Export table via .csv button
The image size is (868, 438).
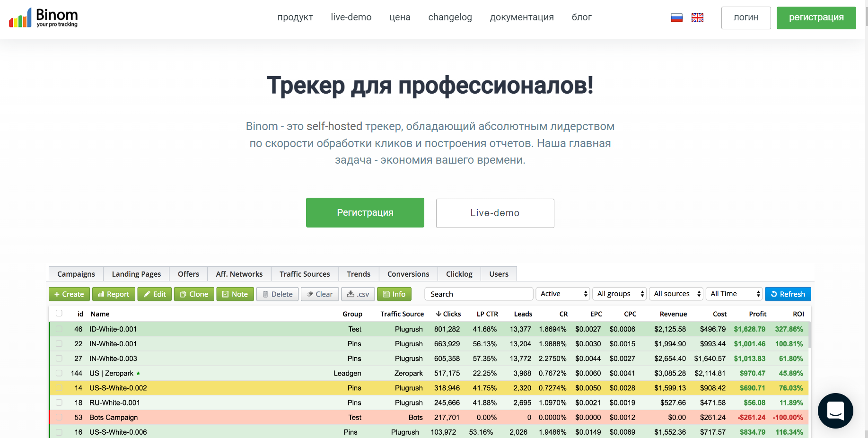coord(358,294)
